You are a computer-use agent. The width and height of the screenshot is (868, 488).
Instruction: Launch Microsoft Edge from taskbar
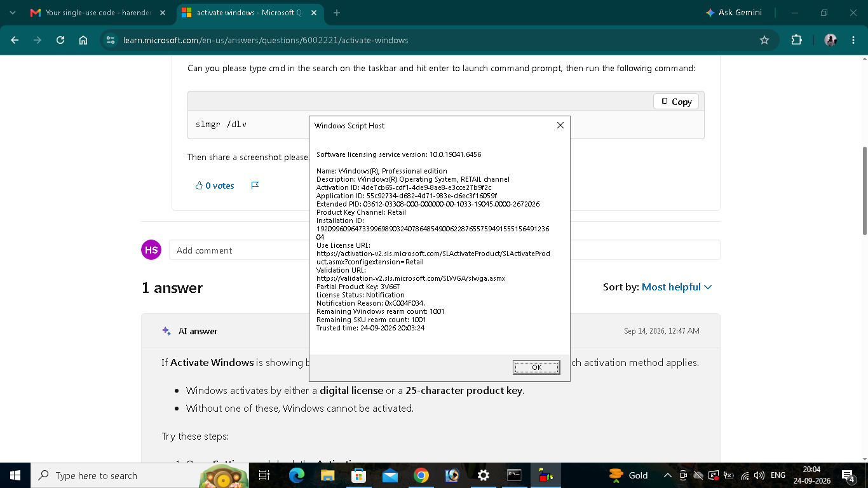click(296, 475)
